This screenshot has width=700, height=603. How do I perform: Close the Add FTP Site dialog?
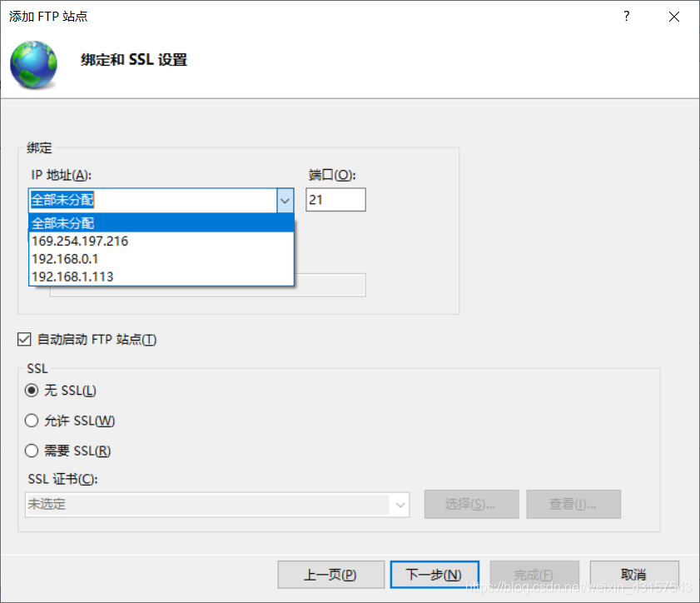point(674,17)
